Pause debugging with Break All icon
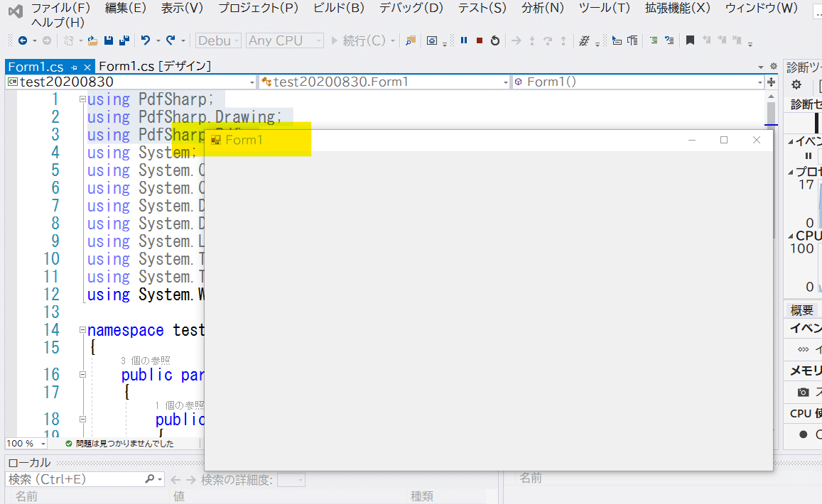The width and height of the screenshot is (822, 504). (x=463, y=40)
